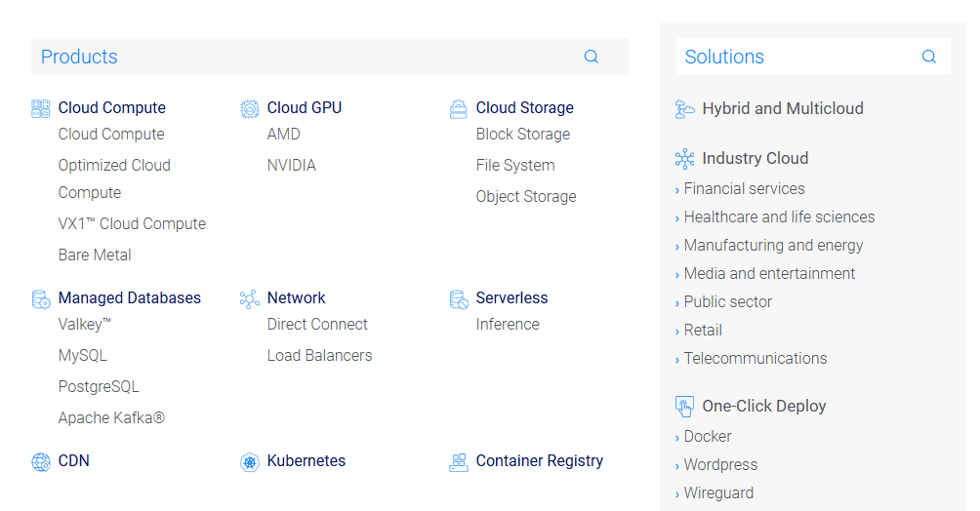Click the Solutions search magnifier icon
Viewport: 980px width, 511px height.
pos(928,57)
